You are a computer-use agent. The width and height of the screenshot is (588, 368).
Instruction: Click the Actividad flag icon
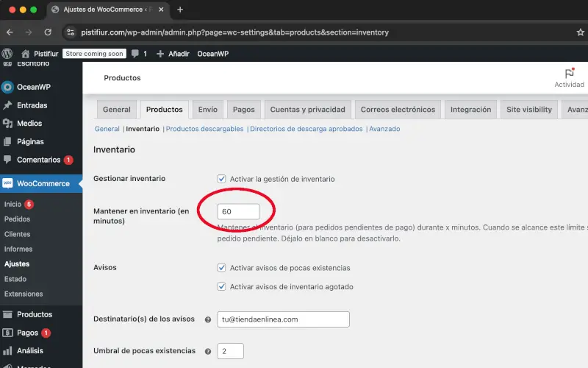(x=569, y=74)
